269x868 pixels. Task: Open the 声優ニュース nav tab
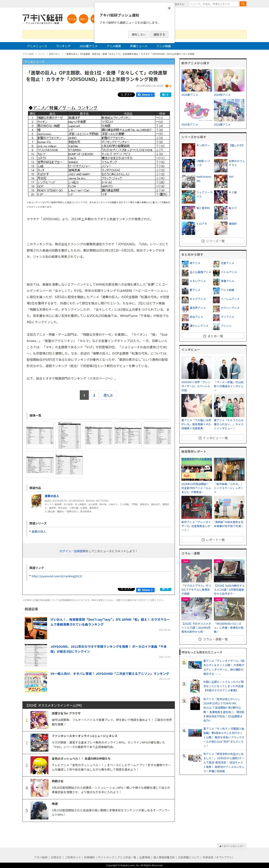[x=138, y=46]
